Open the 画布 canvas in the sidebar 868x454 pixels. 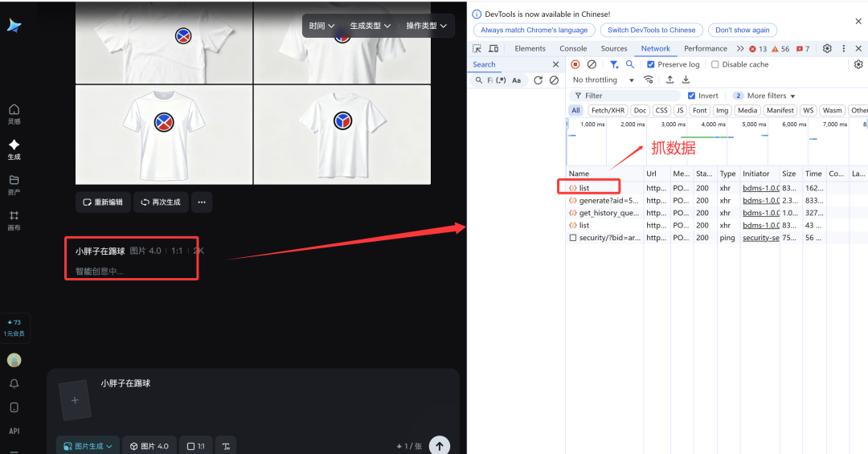click(x=14, y=220)
